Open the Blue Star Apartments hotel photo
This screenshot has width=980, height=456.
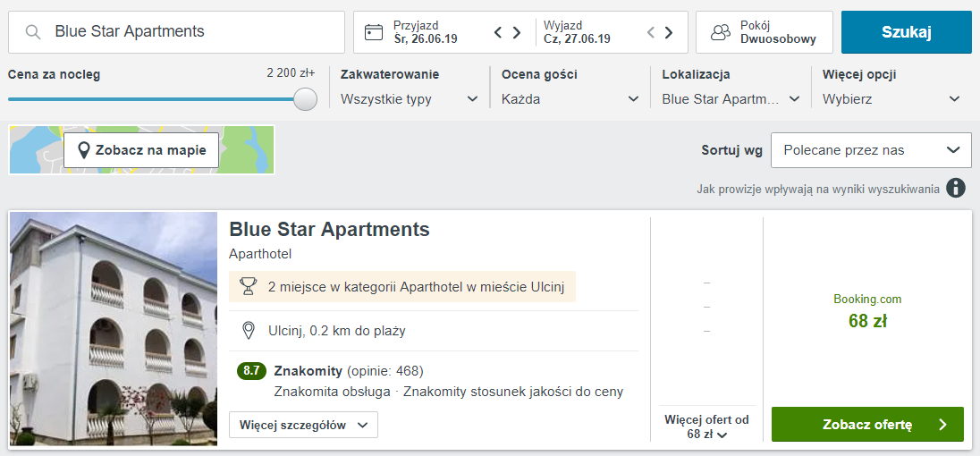tap(114, 328)
